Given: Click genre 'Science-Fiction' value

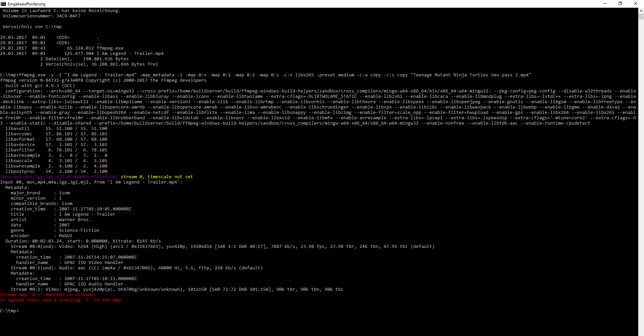Looking at the screenshot, I should click(79, 230).
